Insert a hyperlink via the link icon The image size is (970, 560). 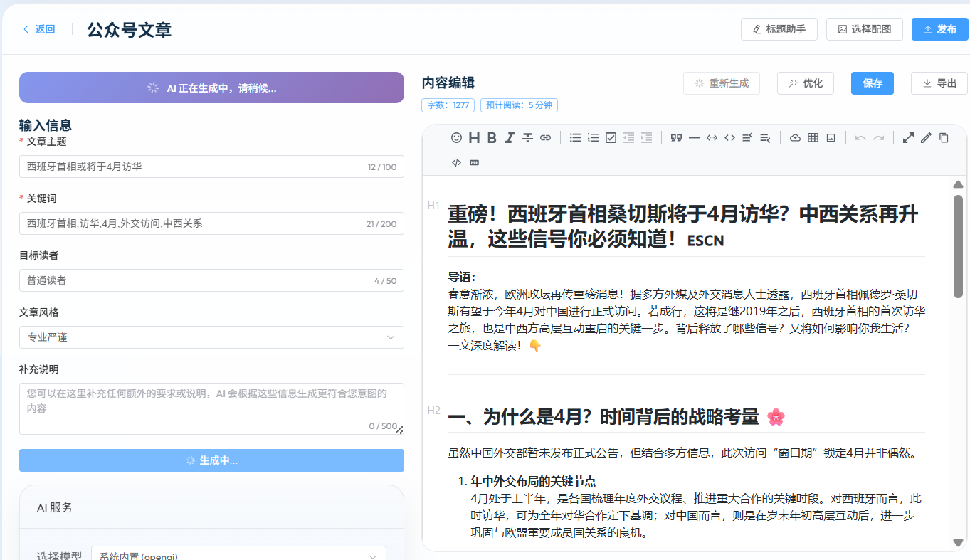(545, 138)
